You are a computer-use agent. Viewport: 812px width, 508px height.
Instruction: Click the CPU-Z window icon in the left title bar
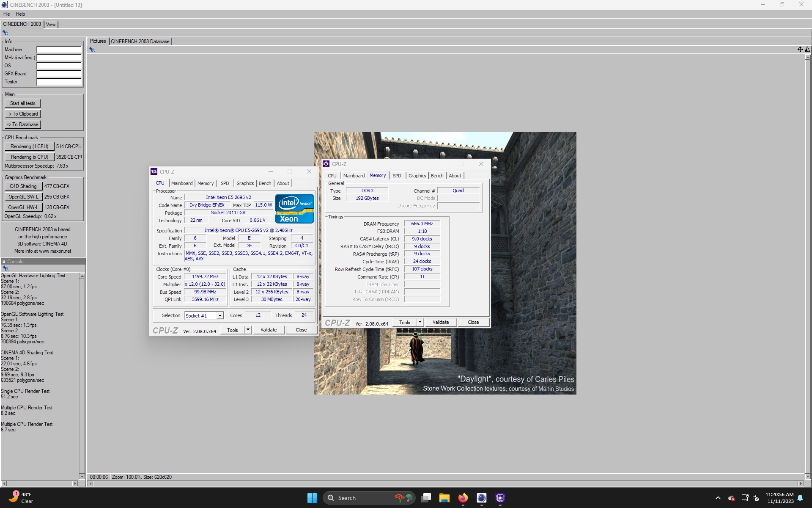[154, 171]
